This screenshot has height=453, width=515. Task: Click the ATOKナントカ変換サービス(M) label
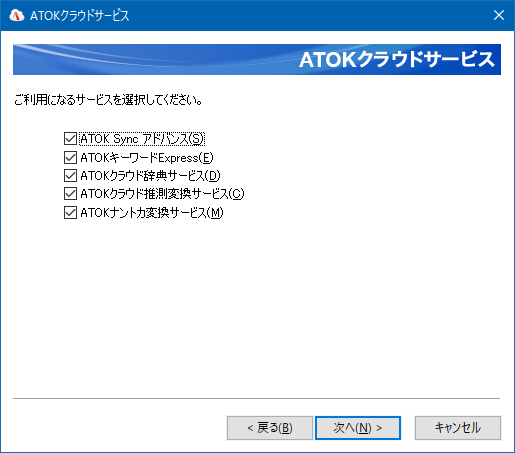pyautogui.click(x=152, y=212)
